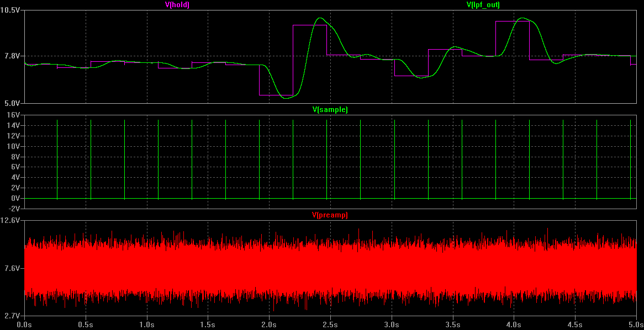Click the 0V axis label in sample pane
The image size is (644, 330).
(x=16, y=199)
